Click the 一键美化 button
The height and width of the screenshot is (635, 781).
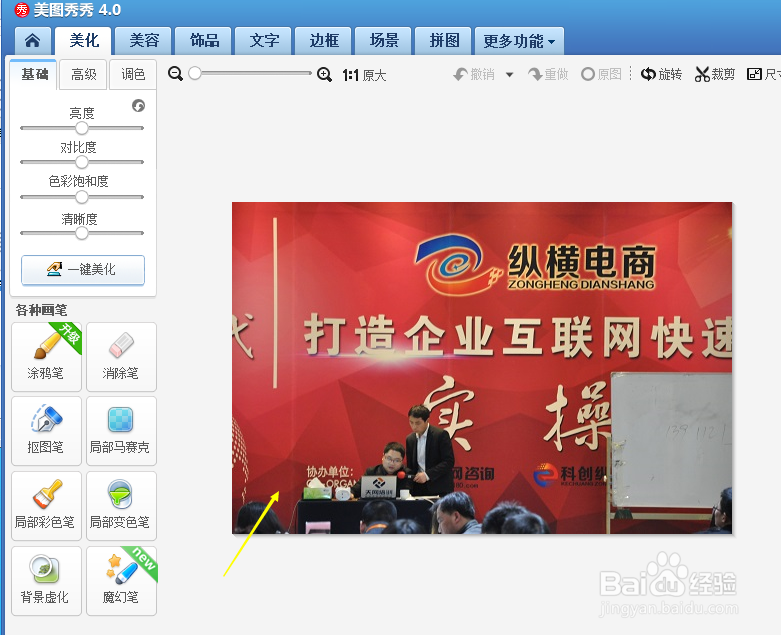pos(83,270)
